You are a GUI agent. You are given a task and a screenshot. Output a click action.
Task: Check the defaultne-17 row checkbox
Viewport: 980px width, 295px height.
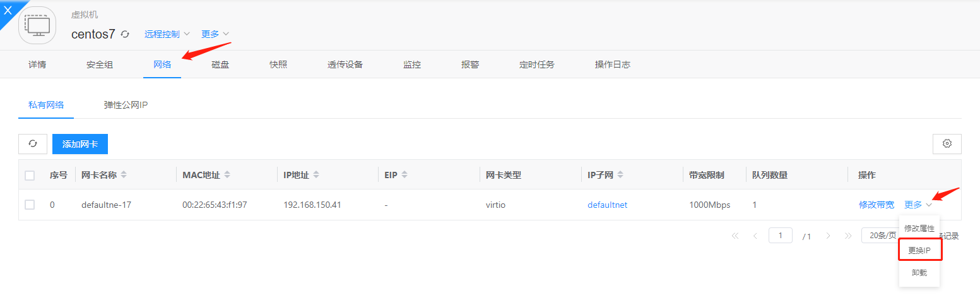pyautogui.click(x=30, y=205)
